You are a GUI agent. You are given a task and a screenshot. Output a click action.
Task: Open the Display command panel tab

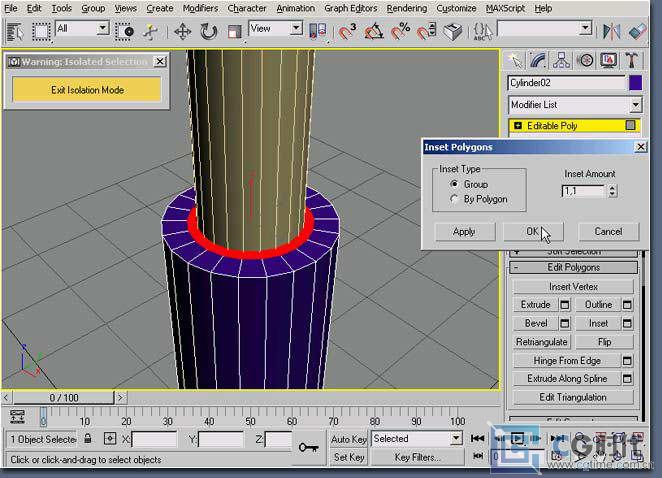pos(608,61)
